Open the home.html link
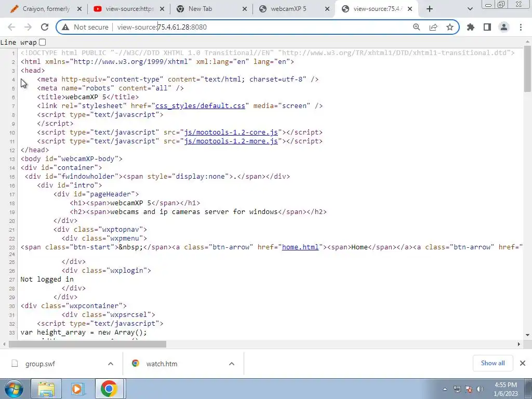The width and height of the screenshot is (532, 399). [x=300, y=247]
